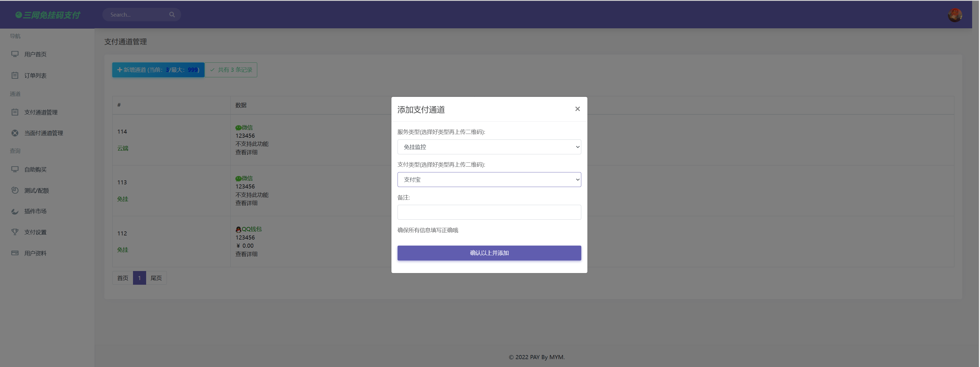
Task: Click the 当面付通道管理 sidebar icon
Action: (x=15, y=133)
